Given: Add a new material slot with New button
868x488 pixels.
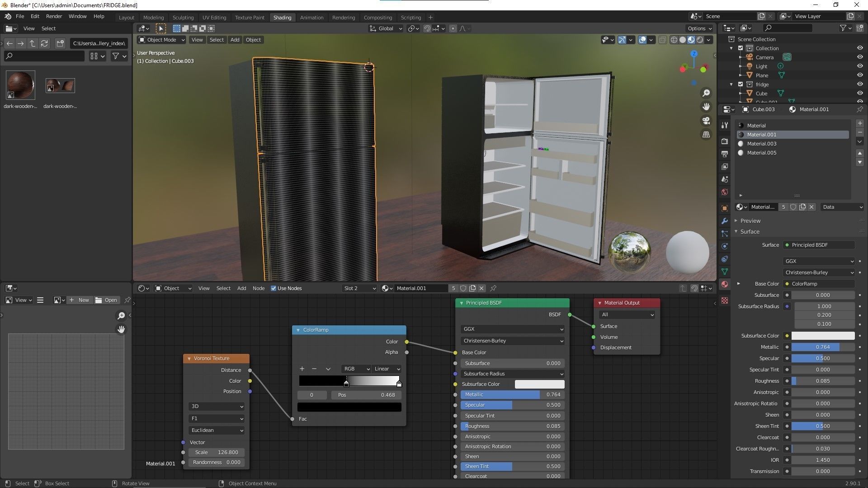Looking at the screenshot, I should coord(860,123).
